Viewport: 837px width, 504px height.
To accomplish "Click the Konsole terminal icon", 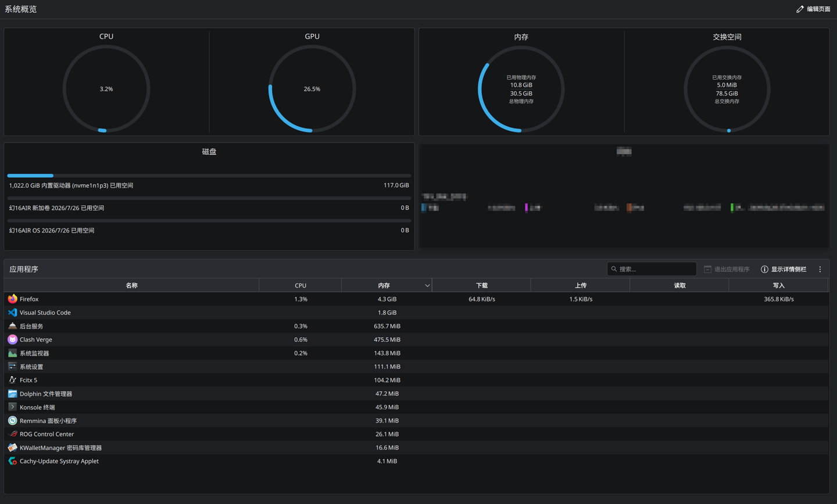I will [12, 407].
